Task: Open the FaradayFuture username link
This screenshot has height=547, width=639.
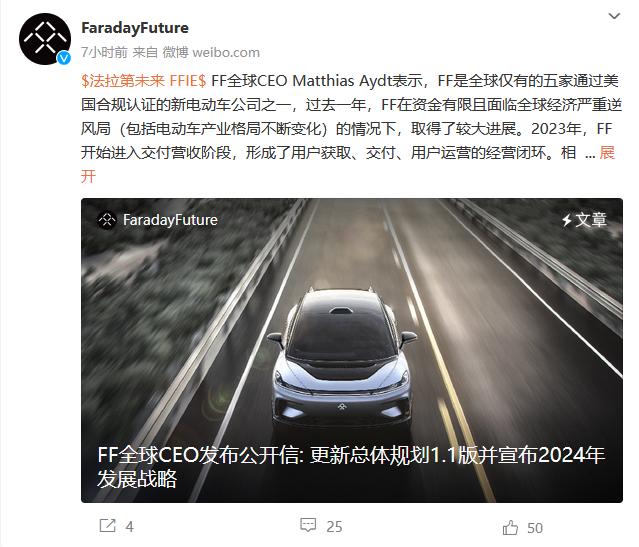Action: 135,28
